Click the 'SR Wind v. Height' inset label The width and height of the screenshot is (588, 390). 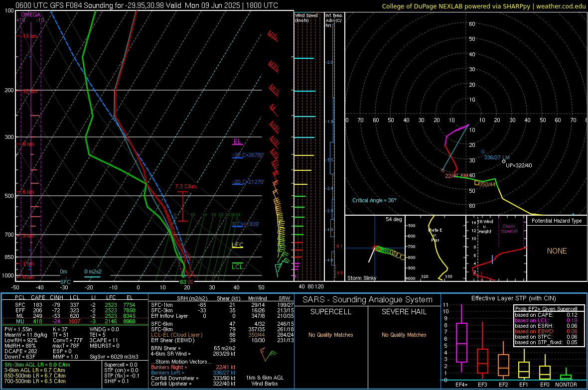tap(485, 227)
